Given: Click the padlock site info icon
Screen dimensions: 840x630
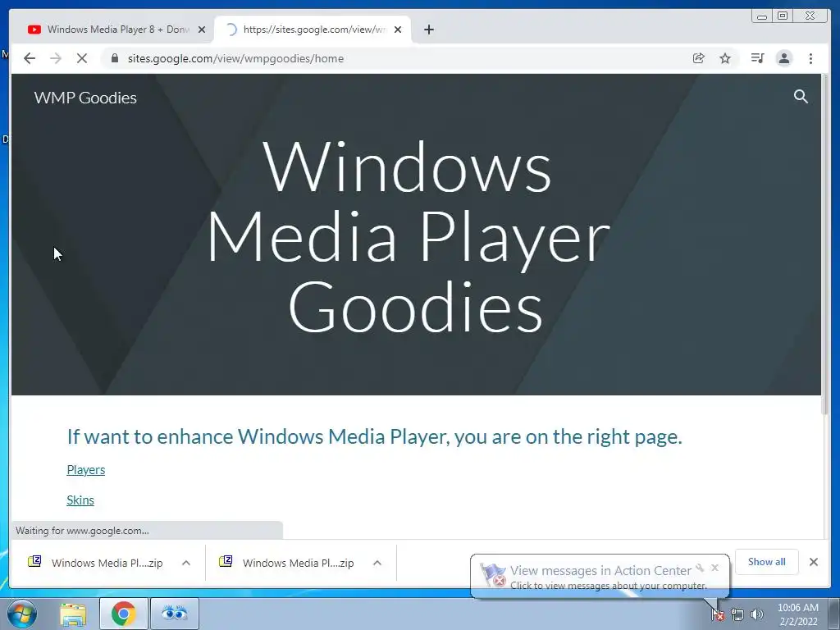Looking at the screenshot, I should [x=114, y=58].
